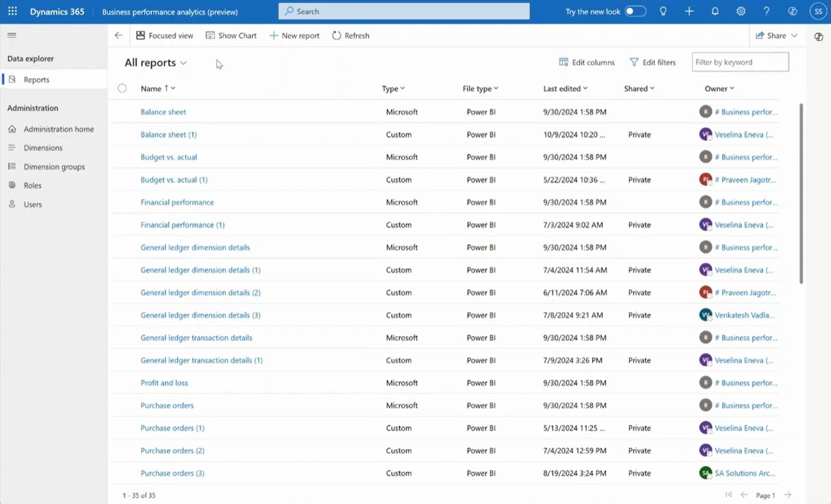The width and height of the screenshot is (831, 504).
Task: Click the Dimensions list icon
Action: click(12, 148)
